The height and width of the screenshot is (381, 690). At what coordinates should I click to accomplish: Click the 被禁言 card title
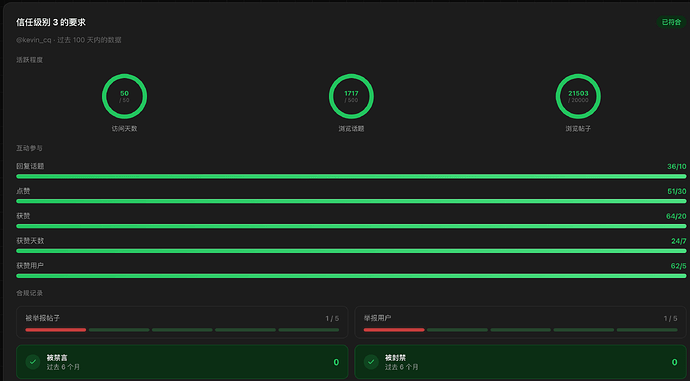57,358
